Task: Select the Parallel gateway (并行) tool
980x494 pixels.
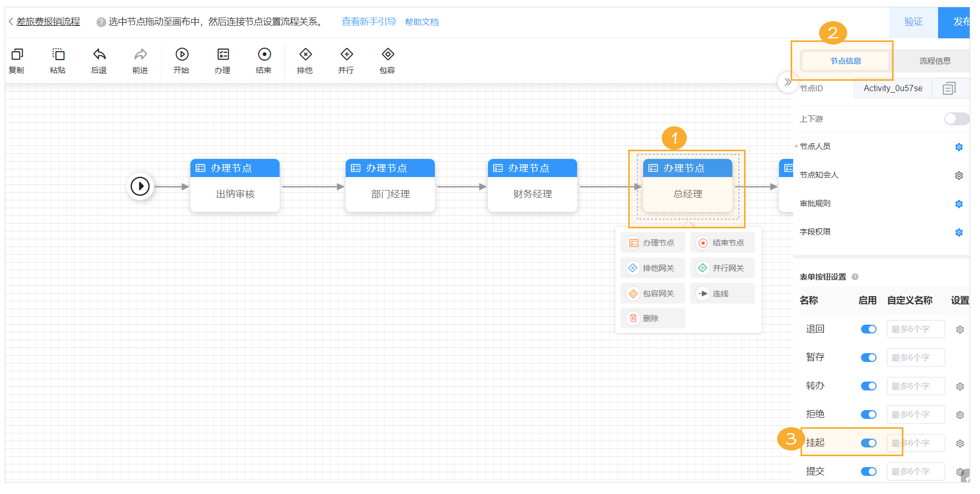Action: [346, 54]
